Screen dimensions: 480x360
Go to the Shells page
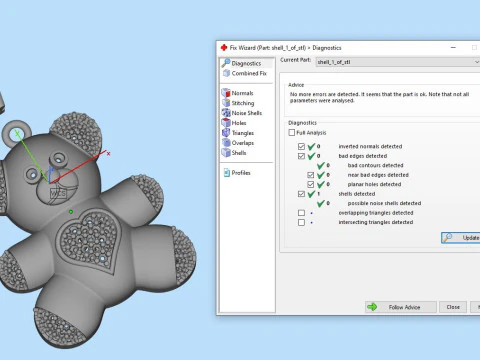point(239,153)
